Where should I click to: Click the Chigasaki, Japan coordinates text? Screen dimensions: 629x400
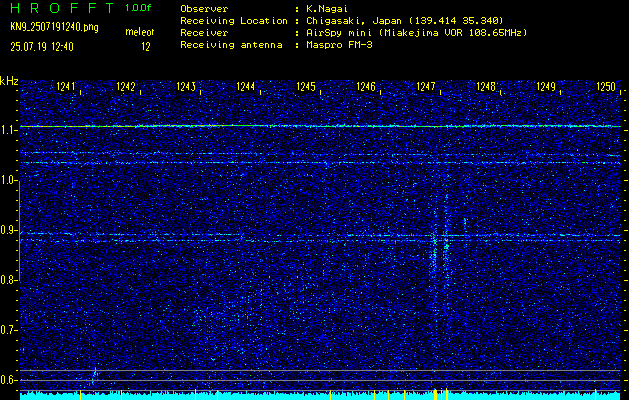[x=404, y=20]
